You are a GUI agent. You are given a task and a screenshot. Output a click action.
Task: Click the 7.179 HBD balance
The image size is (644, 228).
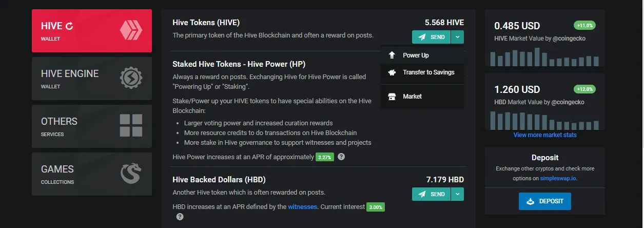point(445,180)
